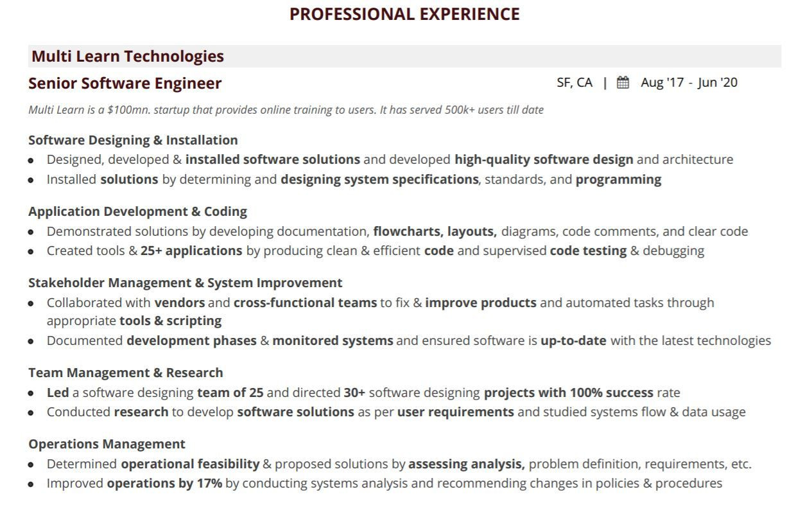The width and height of the screenshot is (812, 512).
Task: Select the Multi Learn Technologies company header
Action: [128, 57]
